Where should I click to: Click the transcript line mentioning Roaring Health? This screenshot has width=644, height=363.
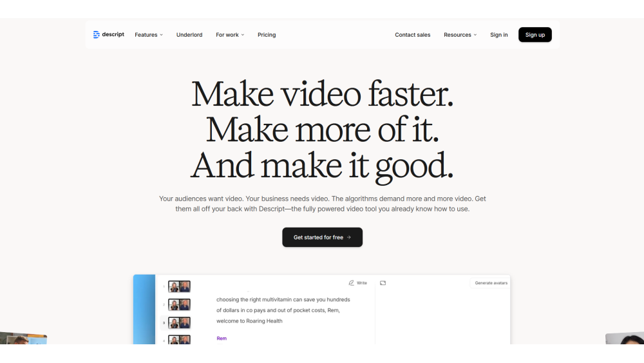pos(249,321)
